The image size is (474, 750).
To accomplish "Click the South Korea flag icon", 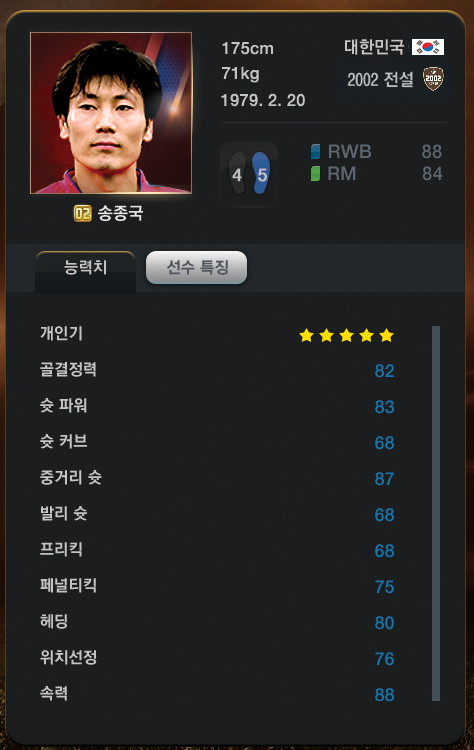I will (x=428, y=47).
